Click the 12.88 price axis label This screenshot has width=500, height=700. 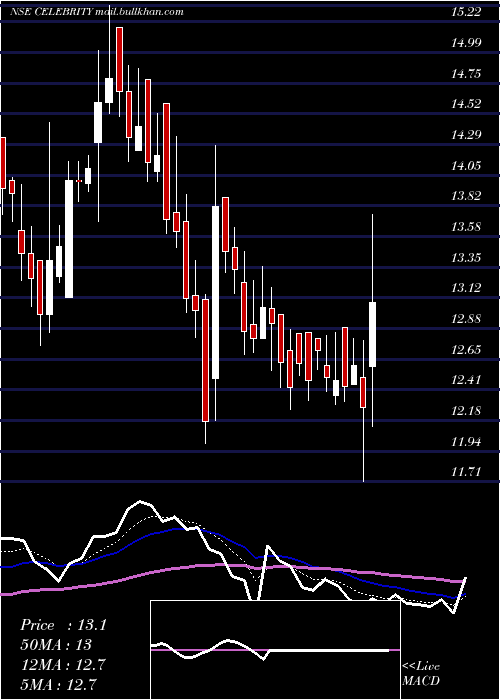pyautogui.click(x=466, y=319)
